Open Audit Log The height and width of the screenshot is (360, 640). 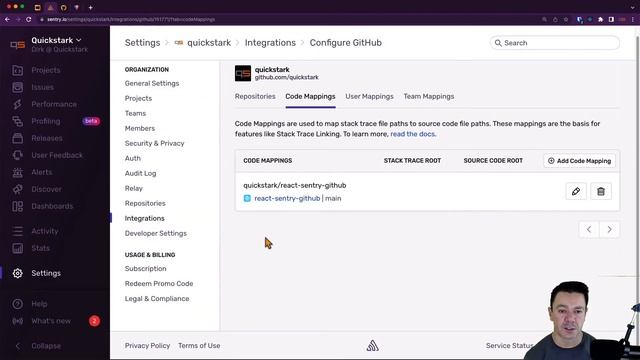click(140, 173)
